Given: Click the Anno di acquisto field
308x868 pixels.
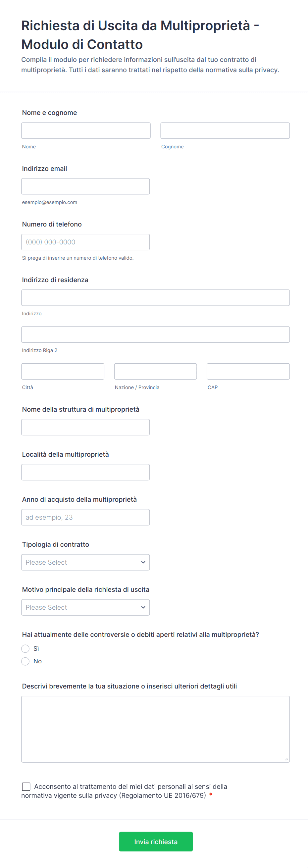Looking at the screenshot, I should [85, 517].
